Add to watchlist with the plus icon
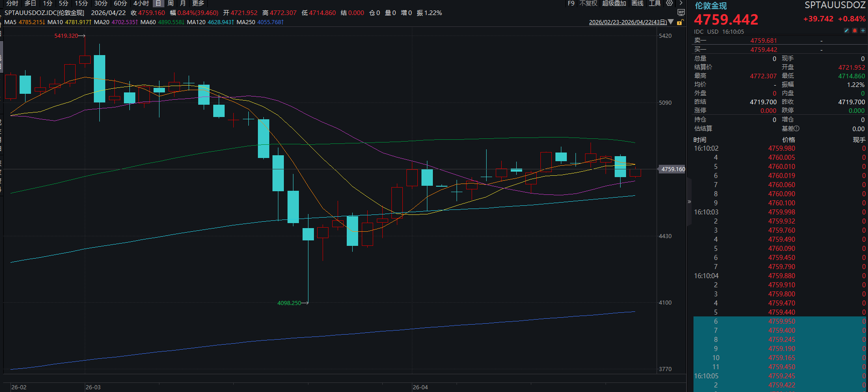The width and height of the screenshot is (868, 392). [x=863, y=31]
